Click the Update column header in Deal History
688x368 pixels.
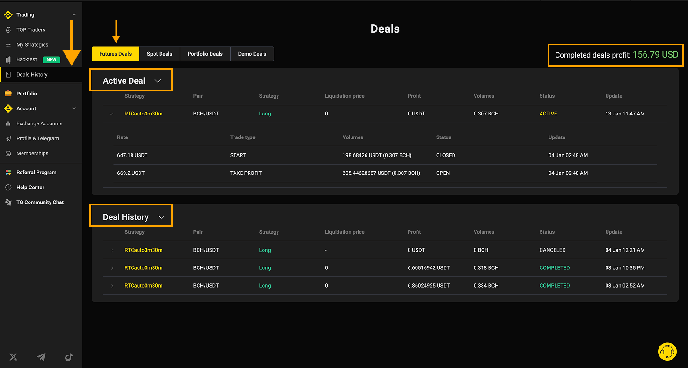pos(614,232)
